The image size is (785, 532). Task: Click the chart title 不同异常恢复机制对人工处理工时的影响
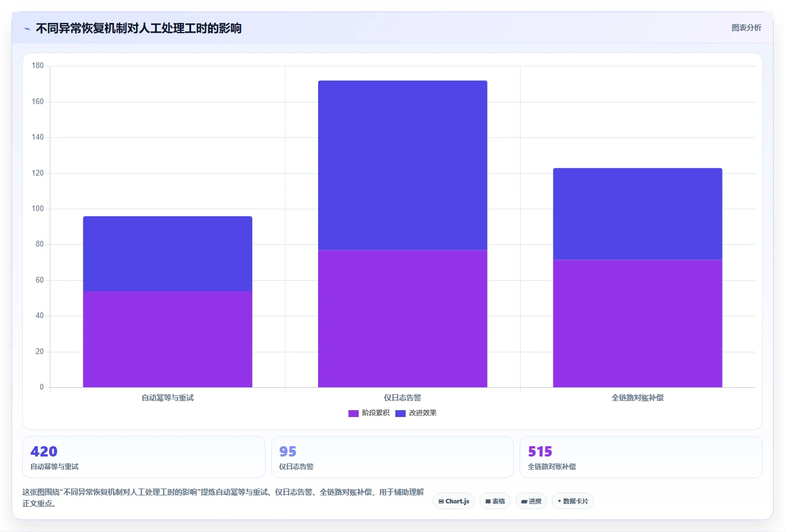point(138,28)
